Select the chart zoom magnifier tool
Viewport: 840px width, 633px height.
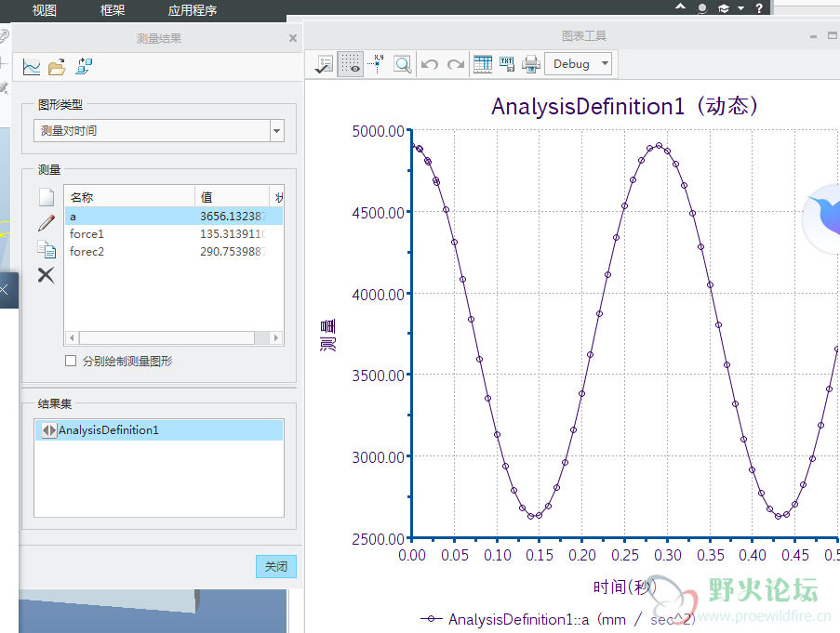click(x=402, y=65)
